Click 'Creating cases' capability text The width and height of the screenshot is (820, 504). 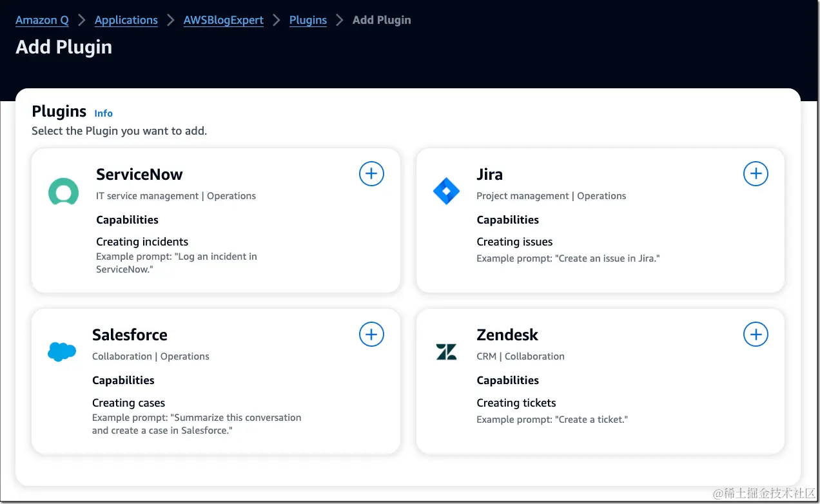[128, 403]
